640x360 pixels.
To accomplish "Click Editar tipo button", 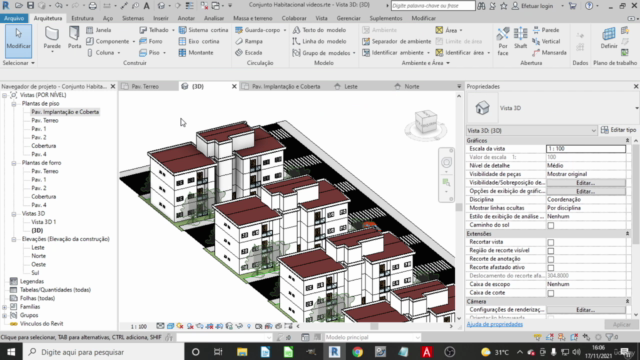I will coord(618,130).
